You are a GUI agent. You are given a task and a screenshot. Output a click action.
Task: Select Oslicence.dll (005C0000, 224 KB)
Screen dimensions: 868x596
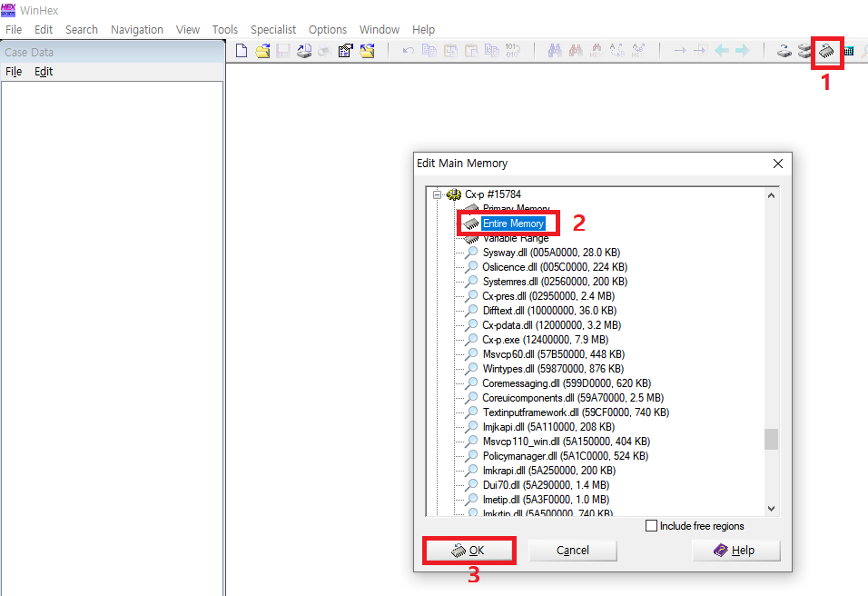pyautogui.click(x=555, y=267)
